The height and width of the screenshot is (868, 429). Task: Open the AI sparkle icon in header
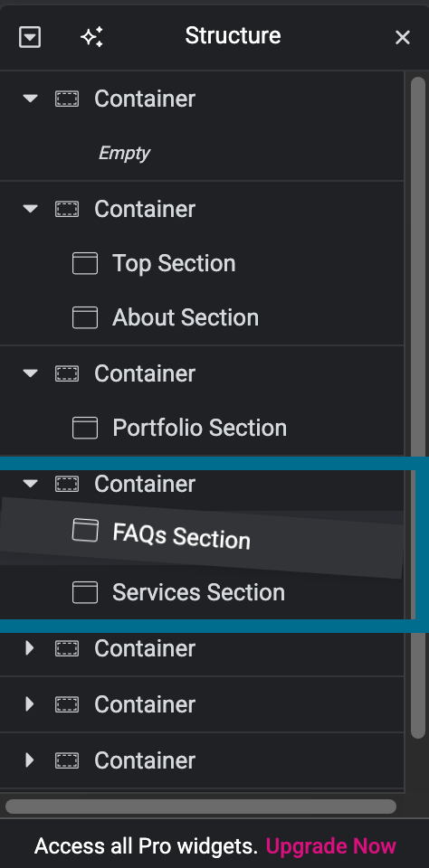click(x=92, y=38)
